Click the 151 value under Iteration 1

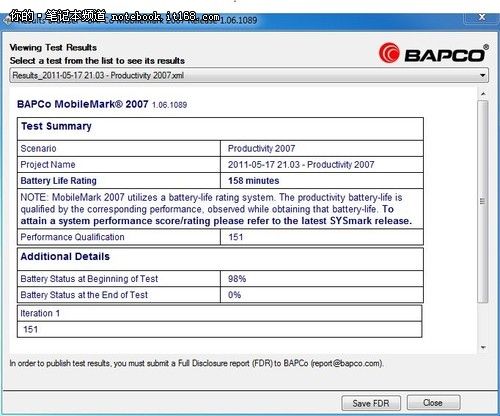pyautogui.click(x=30, y=330)
